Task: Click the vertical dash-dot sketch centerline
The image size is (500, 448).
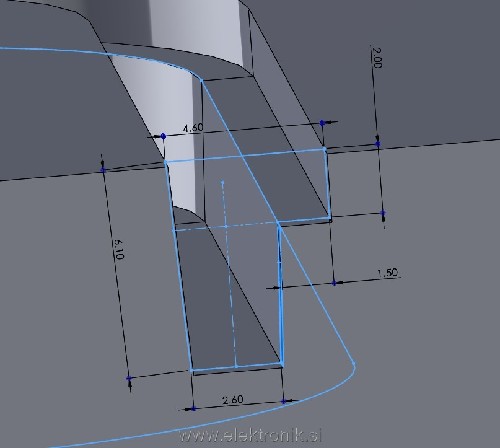Action: pyautogui.click(x=229, y=273)
